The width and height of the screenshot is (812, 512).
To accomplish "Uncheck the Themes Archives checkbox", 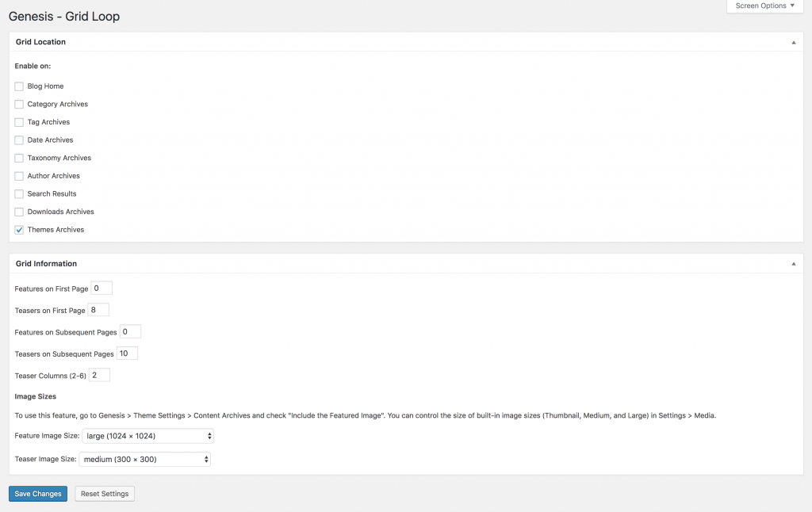I will tap(19, 230).
